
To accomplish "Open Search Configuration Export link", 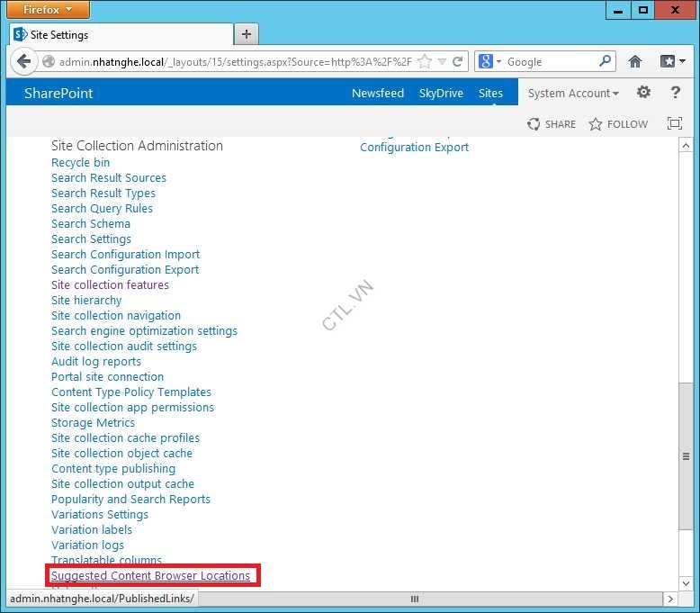I will [x=125, y=270].
